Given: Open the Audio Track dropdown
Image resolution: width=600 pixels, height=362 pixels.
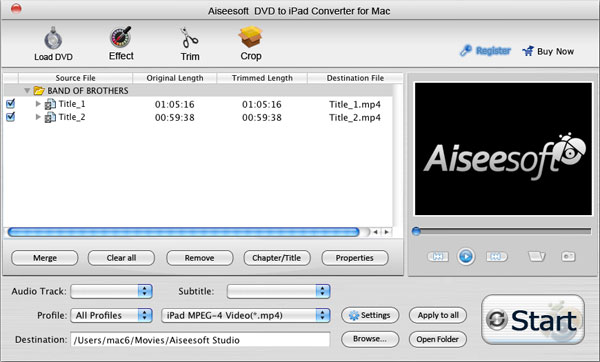Looking at the screenshot, I should point(111,291).
